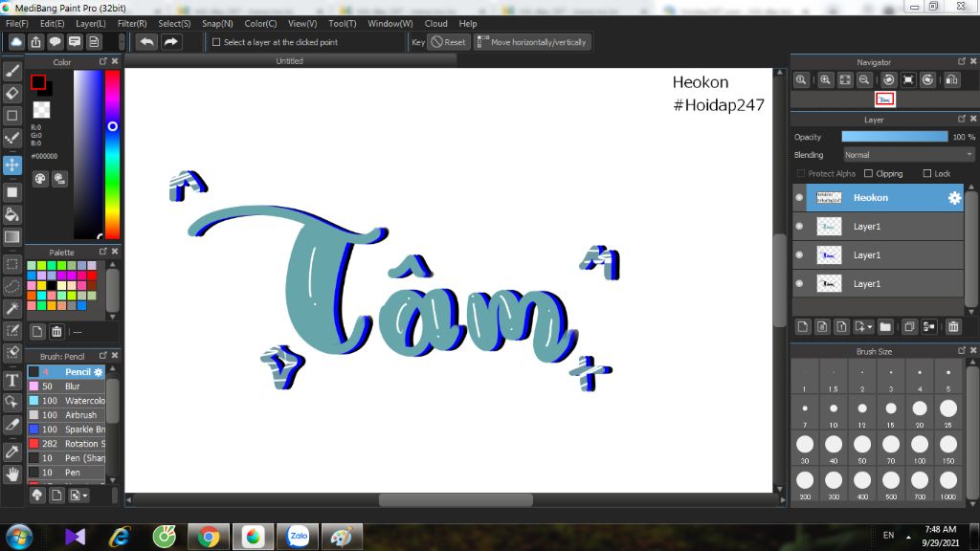This screenshot has height=551, width=980.
Task: Undock the Brush Size panel
Action: pyautogui.click(x=961, y=350)
